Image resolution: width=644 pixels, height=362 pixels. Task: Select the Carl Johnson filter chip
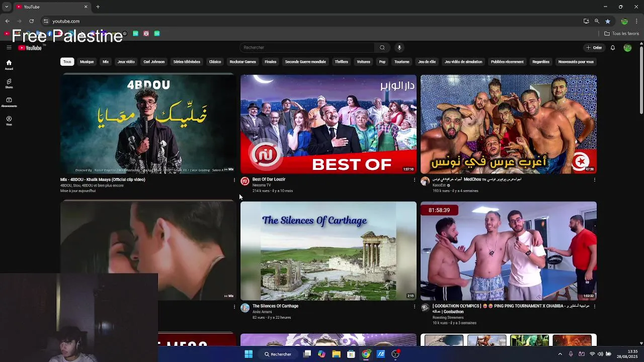coord(154,62)
